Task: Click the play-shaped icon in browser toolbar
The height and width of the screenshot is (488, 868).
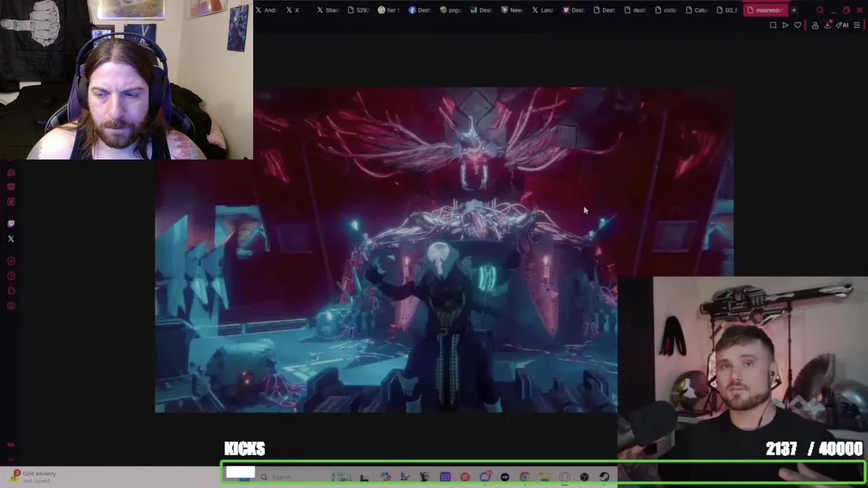Action: click(785, 25)
